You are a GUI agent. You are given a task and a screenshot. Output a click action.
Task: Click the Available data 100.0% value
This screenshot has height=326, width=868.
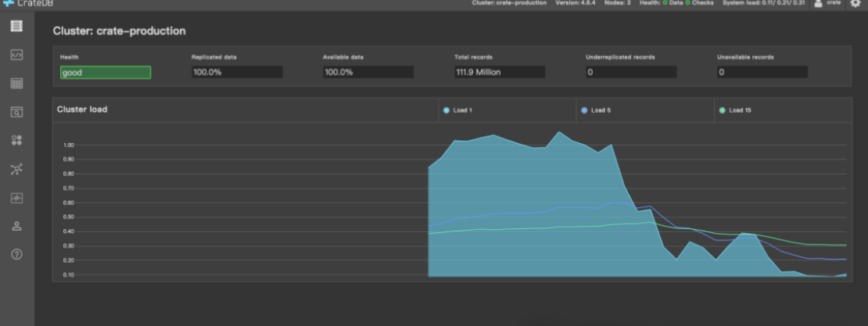pos(368,73)
